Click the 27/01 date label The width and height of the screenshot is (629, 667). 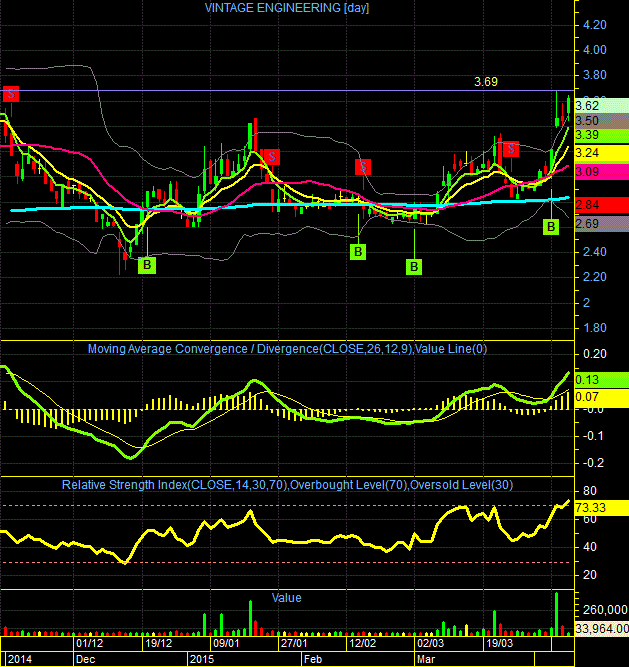(x=294, y=643)
